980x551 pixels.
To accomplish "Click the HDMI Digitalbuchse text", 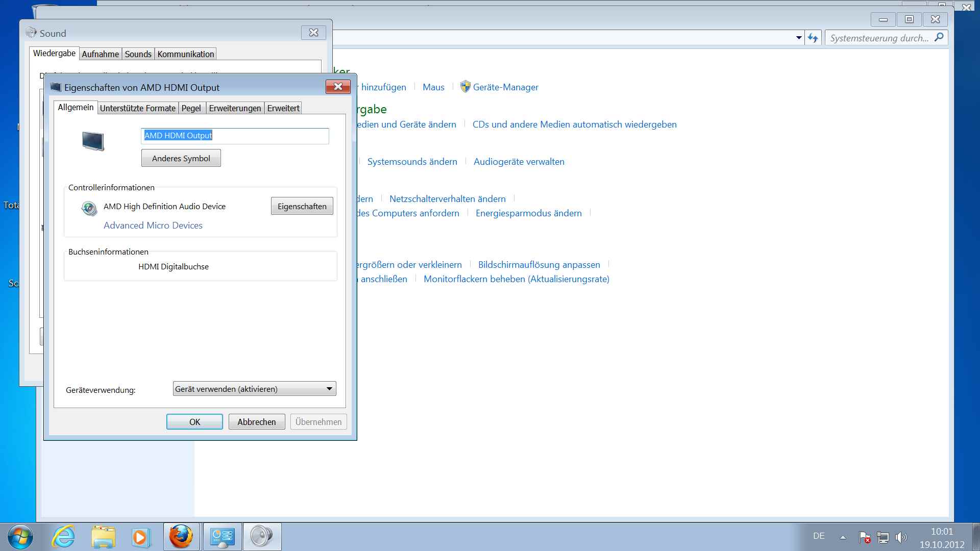I will pos(174,267).
